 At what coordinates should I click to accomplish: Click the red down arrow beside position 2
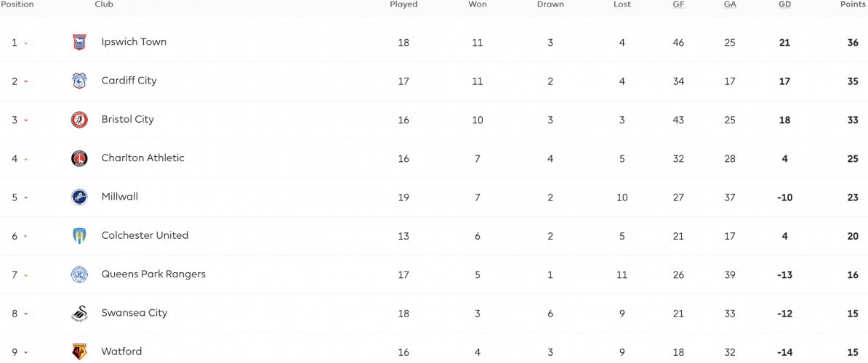[x=25, y=82]
